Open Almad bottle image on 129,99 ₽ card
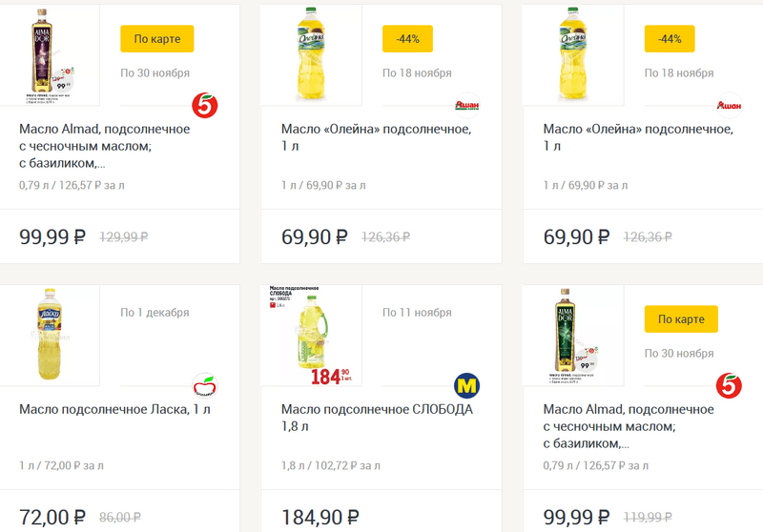This screenshot has width=763, height=532. click(49, 52)
